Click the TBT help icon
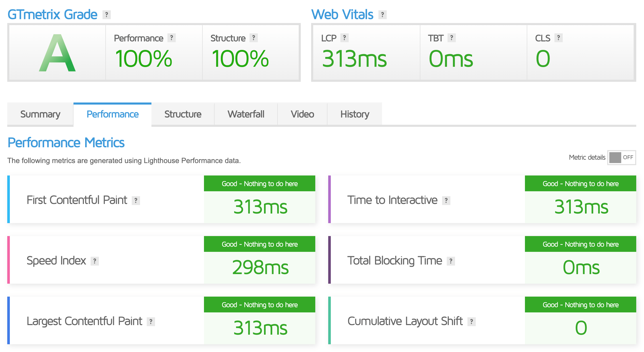Viewport: 644px width, 352px height. click(x=451, y=38)
